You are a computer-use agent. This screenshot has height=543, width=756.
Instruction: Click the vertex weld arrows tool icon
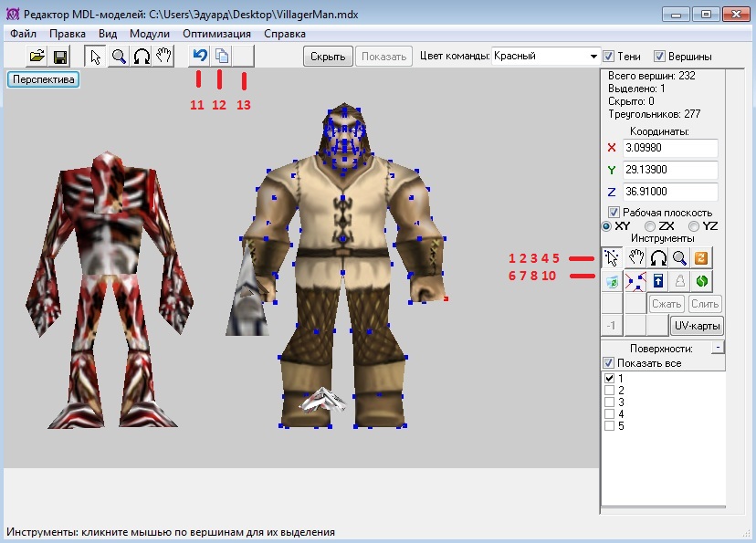tap(635, 281)
